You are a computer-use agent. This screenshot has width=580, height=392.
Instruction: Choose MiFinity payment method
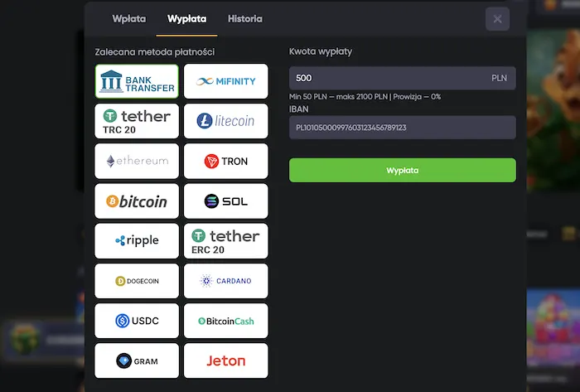[x=225, y=81]
